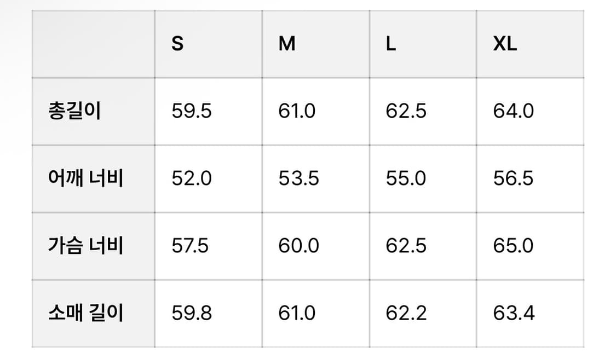Click the 53.5 shoulder width cell
The image size is (616, 364).
(x=315, y=179)
